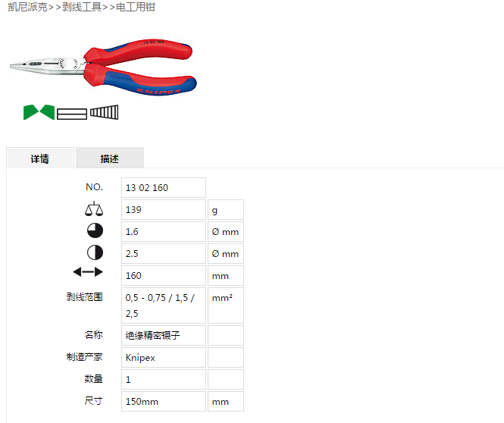Click the green jaw-shape icon
This screenshot has width=504, height=423.
pyautogui.click(x=39, y=112)
